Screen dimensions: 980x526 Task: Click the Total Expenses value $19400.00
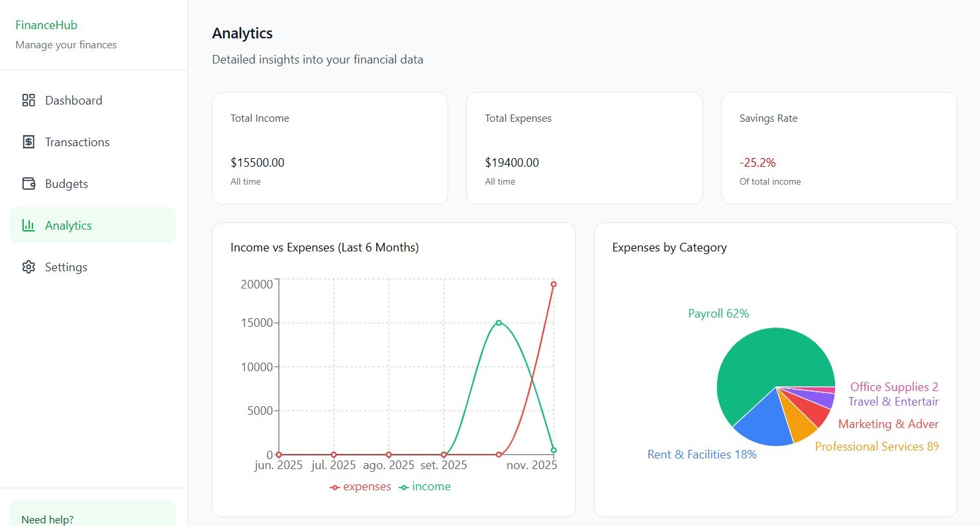(x=512, y=163)
